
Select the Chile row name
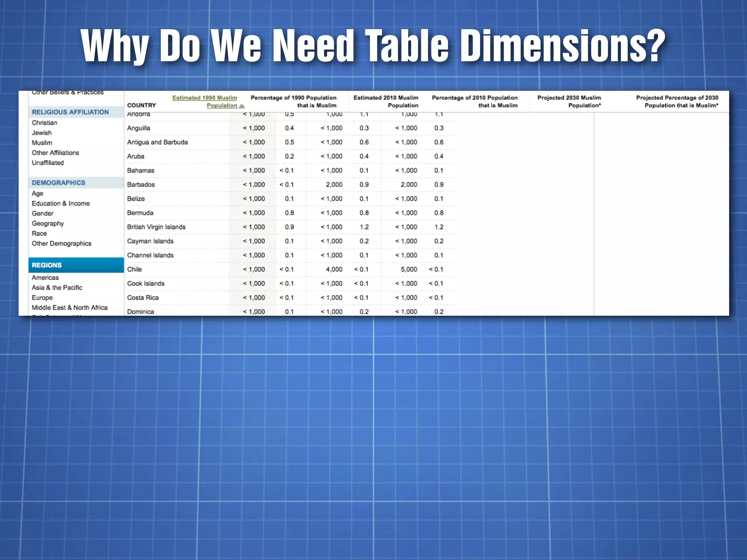click(134, 269)
